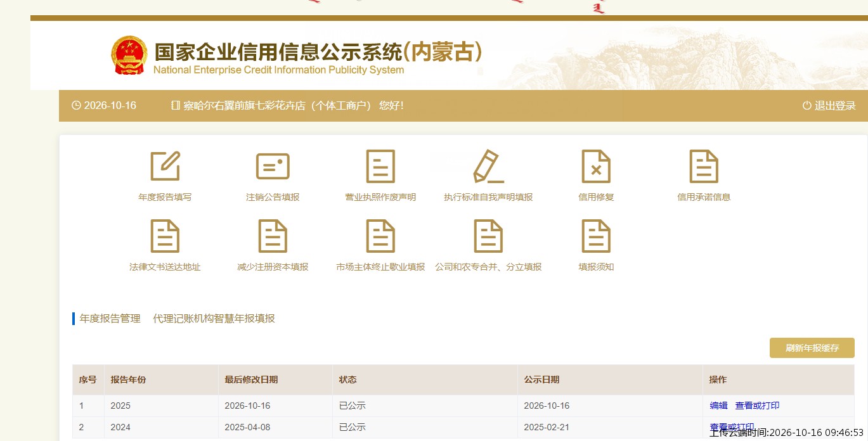Image resolution: width=868 pixels, height=441 pixels.
Task: Click the 刷新年报缓存 button
Action: pyautogui.click(x=812, y=348)
